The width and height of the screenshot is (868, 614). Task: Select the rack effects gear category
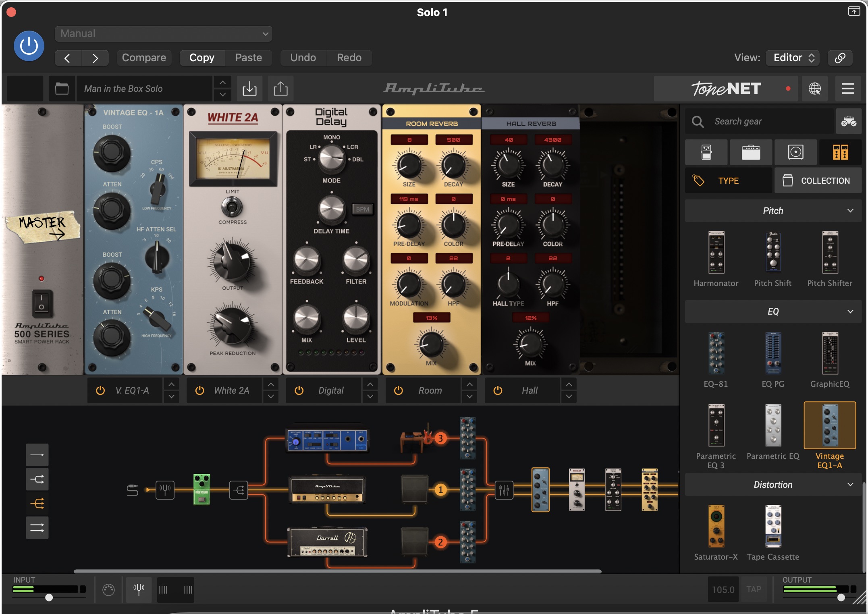click(840, 152)
